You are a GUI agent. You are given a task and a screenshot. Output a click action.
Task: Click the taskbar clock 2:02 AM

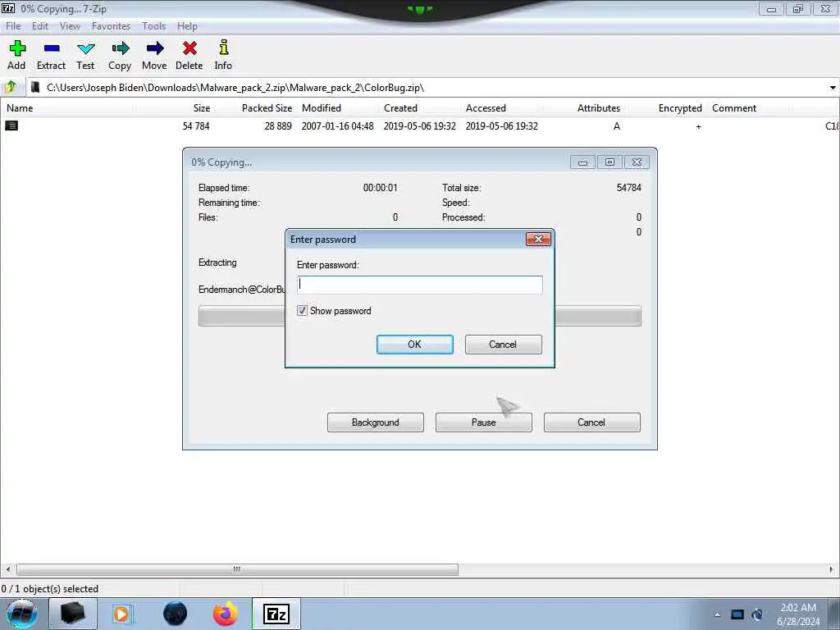click(x=798, y=608)
